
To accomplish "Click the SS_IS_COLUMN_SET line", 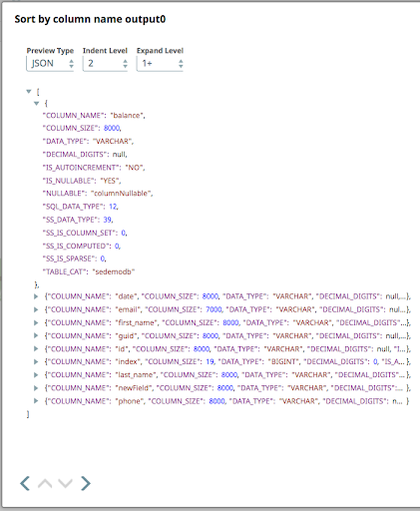I will point(85,233).
